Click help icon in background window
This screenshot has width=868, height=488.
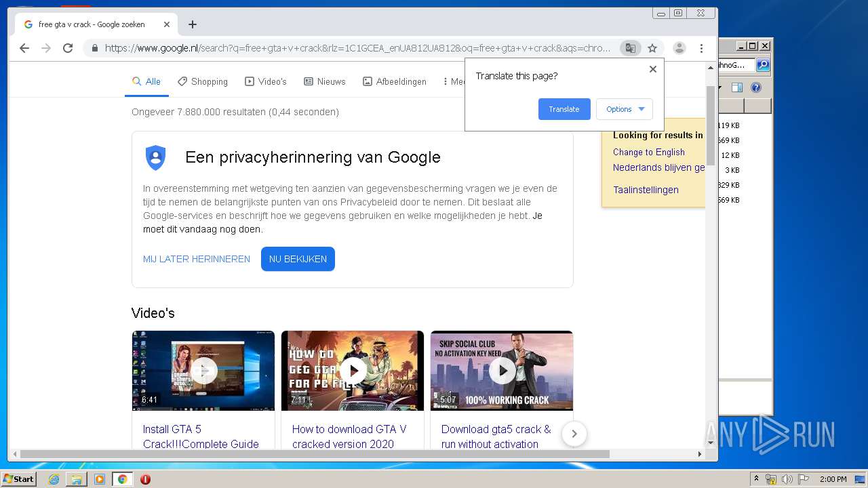point(756,87)
